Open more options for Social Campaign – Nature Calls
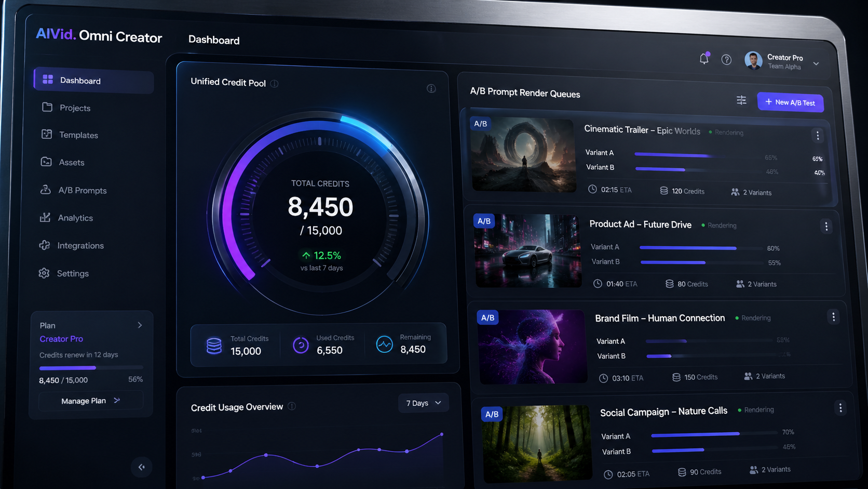868x489 pixels. point(840,408)
